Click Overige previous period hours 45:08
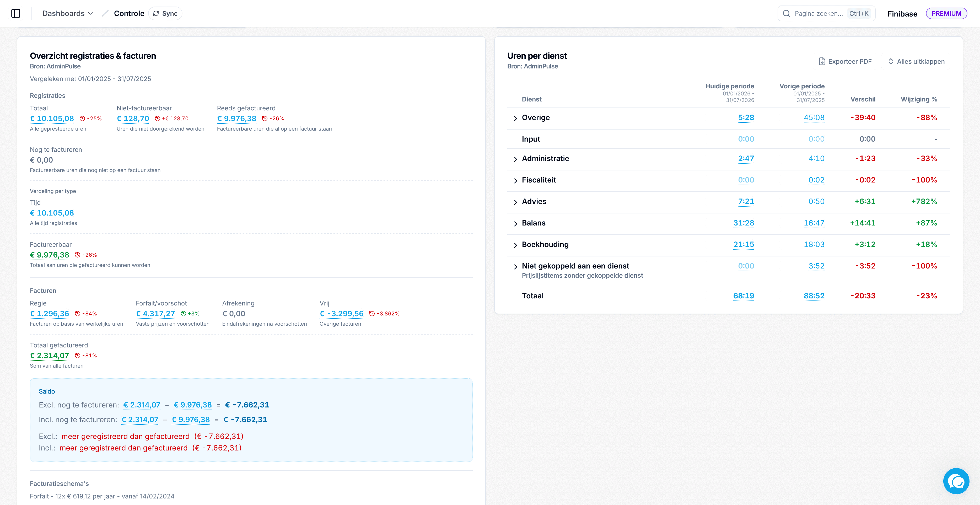Viewport: 980px width, 505px height. click(814, 117)
